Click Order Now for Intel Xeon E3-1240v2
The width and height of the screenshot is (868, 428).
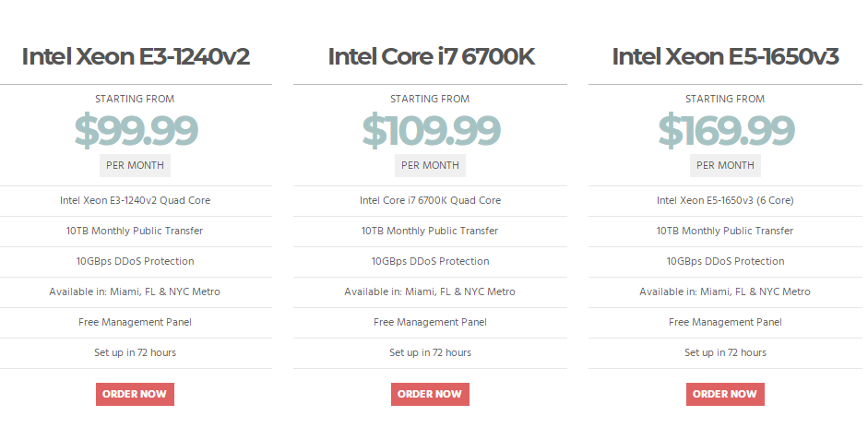click(x=135, y=394)
